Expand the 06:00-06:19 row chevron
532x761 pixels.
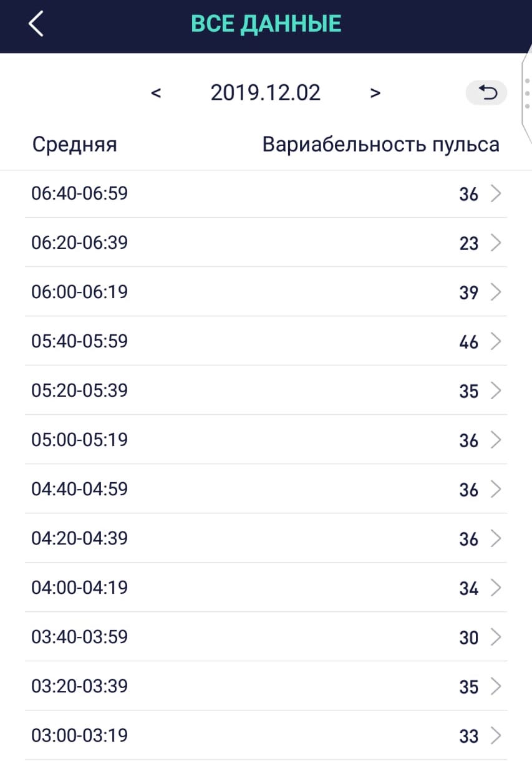[x=496, y=292]
